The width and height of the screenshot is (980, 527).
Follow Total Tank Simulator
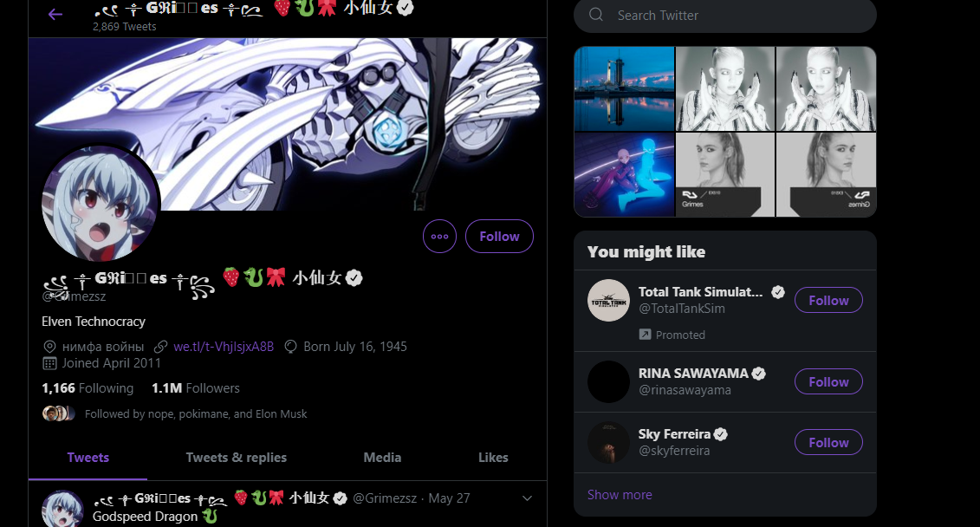[828, 301]
